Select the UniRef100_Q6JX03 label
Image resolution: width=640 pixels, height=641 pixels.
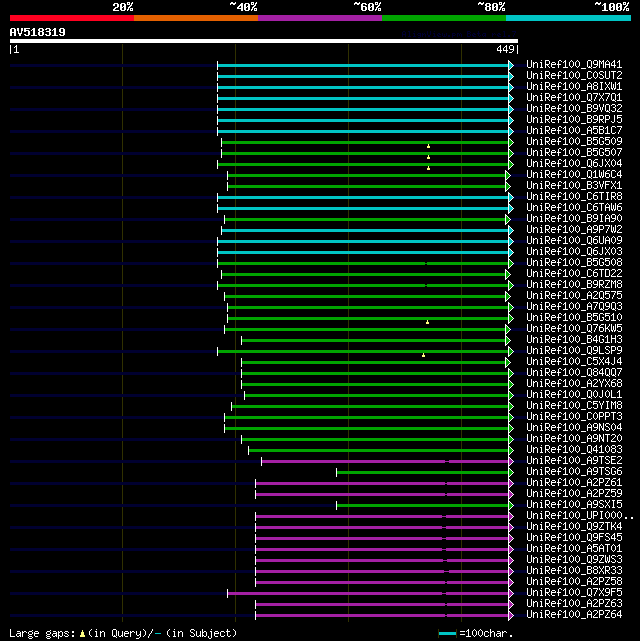tap(574, 251)
